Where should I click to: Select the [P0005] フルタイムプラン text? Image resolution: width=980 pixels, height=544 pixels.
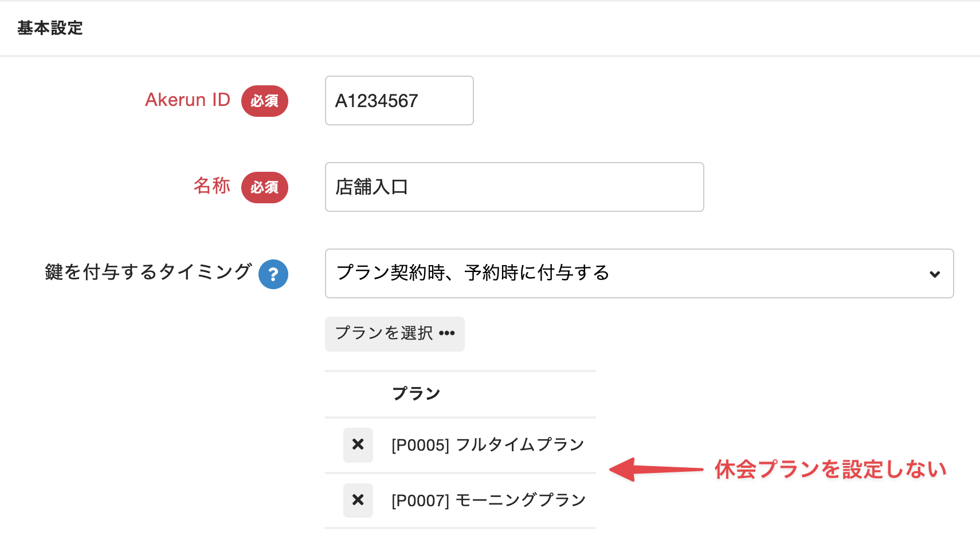[488, 445]
